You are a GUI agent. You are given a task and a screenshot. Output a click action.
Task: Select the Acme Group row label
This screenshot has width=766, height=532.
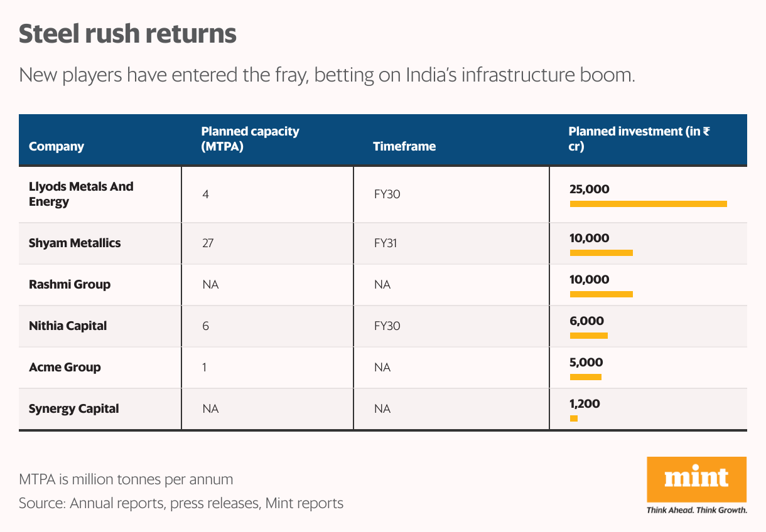pyautogui.click(x=65, y=367)
